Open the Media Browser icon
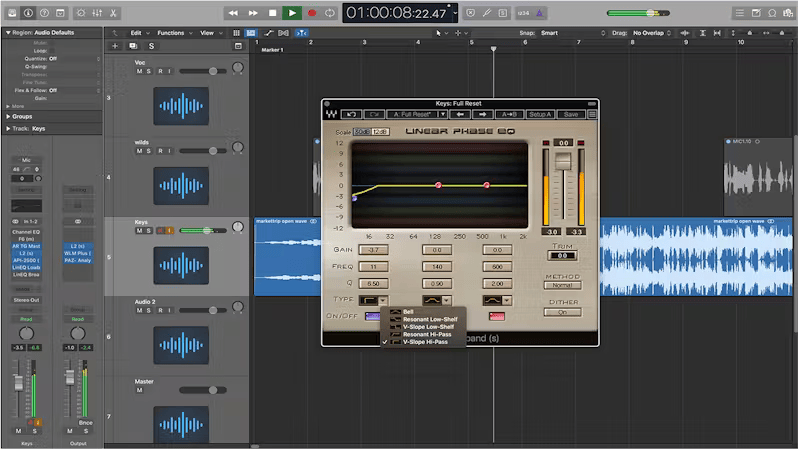This screenshot has height=449, width=798. click(788, 13)
